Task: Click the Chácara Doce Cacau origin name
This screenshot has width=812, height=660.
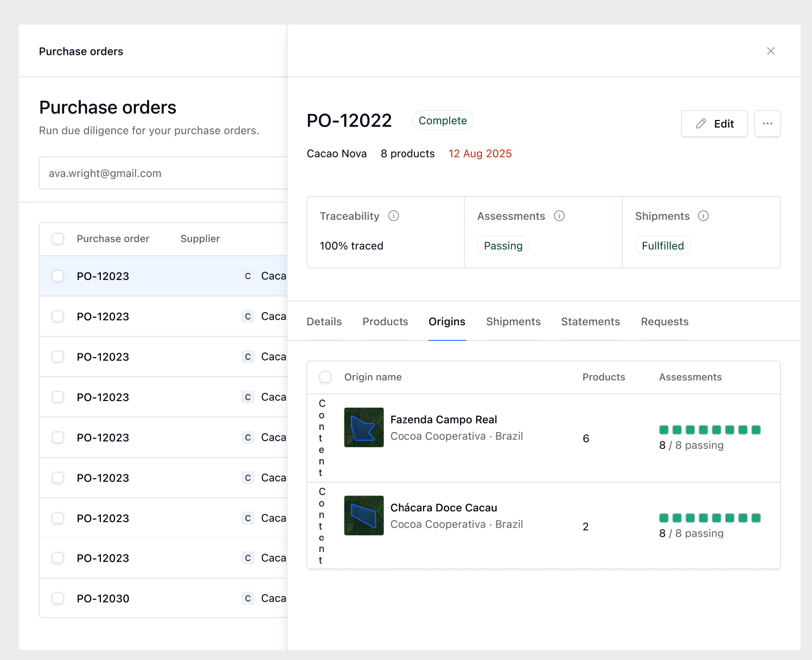Action: click(444, 507)
